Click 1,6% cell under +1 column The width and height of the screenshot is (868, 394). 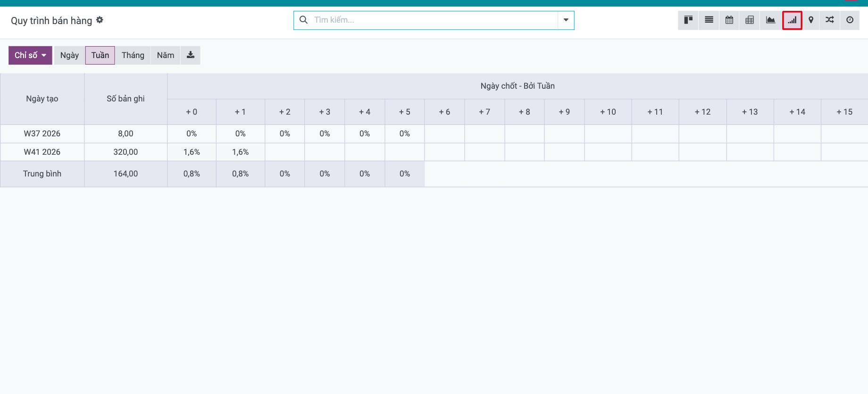(x=241, y=152)
